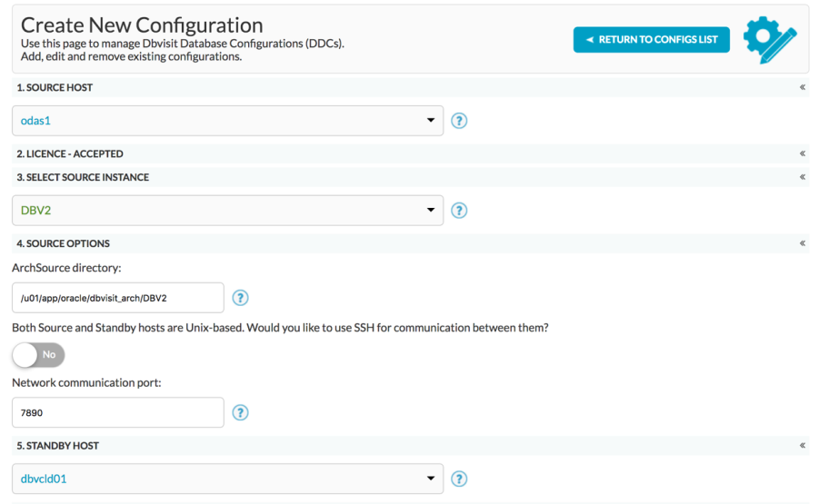Click the Network communication port field

pos(118,413)
